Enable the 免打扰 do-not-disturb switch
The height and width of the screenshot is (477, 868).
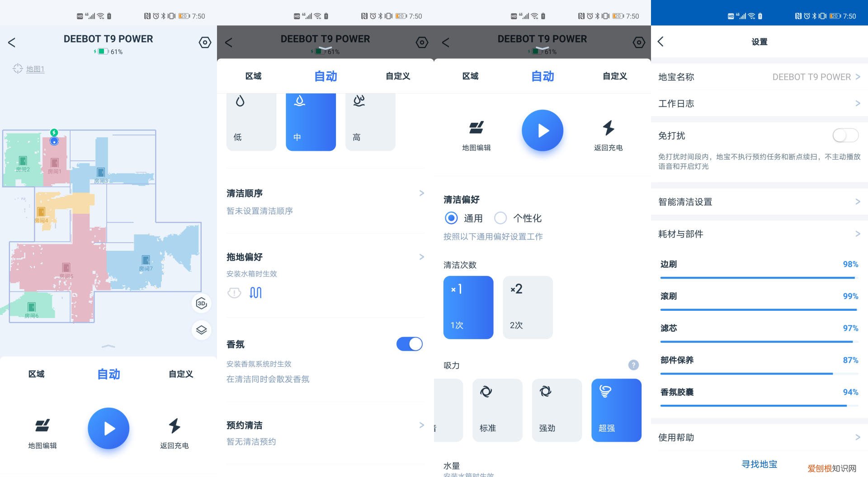(x=845, y=135)
